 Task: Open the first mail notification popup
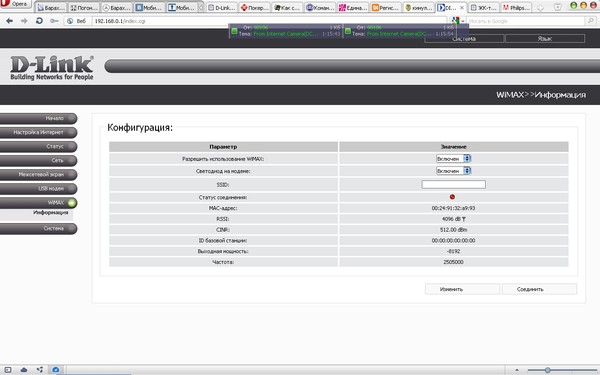285,31
